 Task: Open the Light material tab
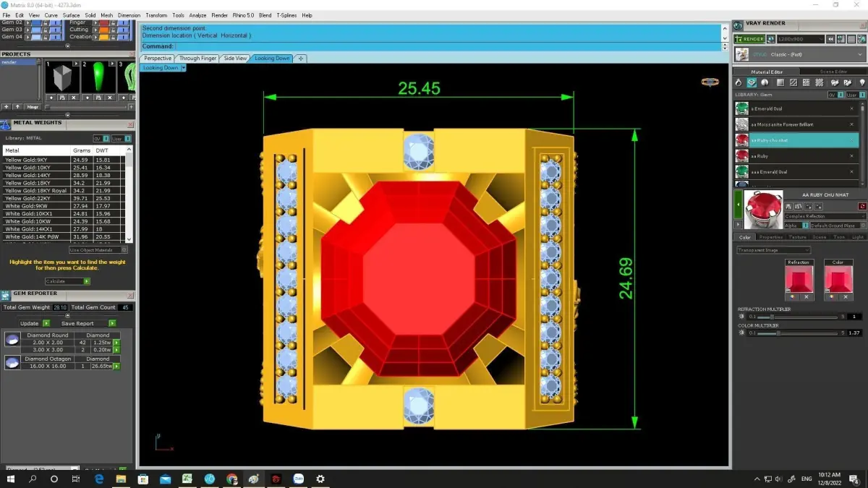click(x=857, y=237)
